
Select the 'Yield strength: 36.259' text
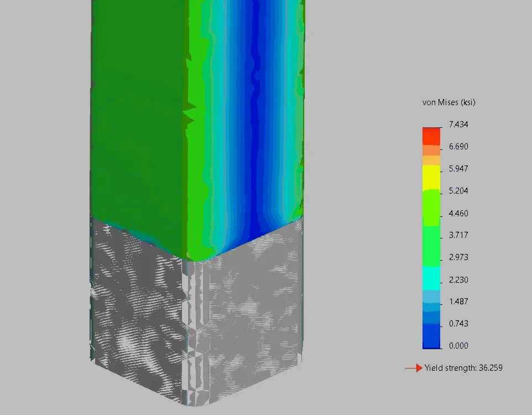point(463,368)
